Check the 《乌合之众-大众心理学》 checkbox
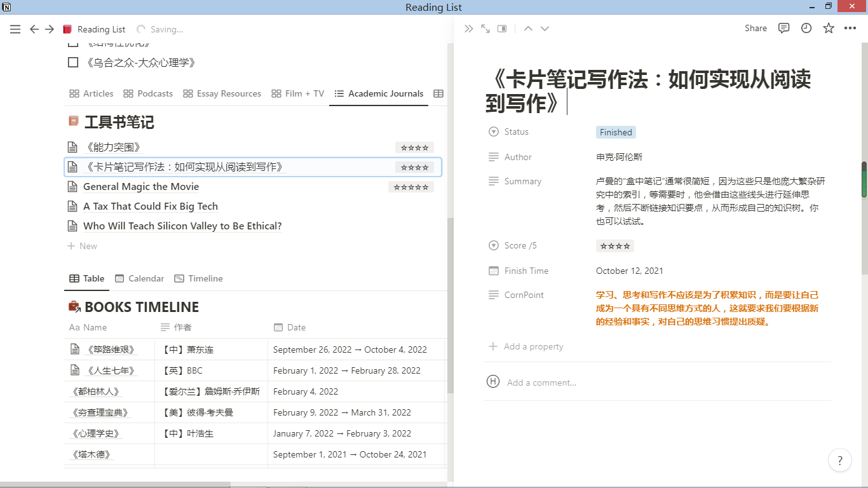868x488 pixels. point(73,62)
